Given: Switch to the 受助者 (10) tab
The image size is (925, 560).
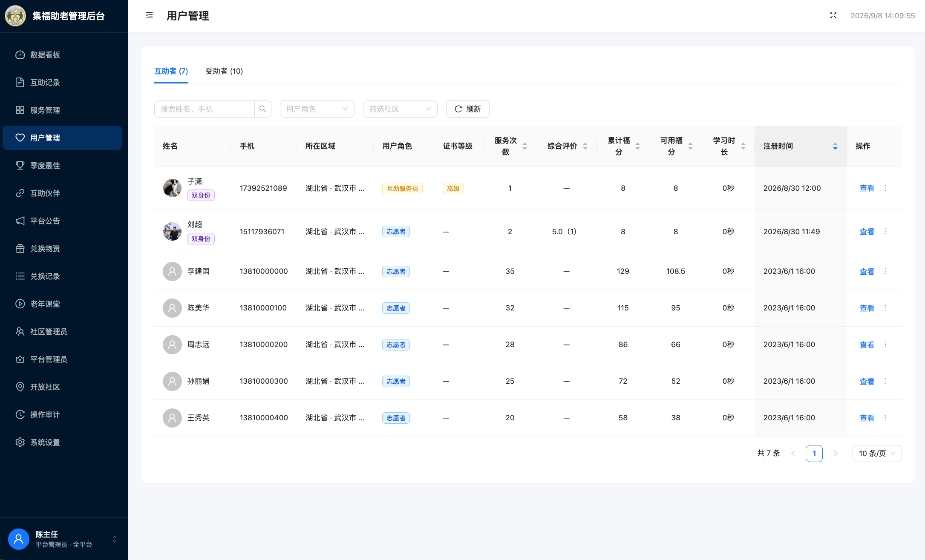Looking at the screenshot, I should pos(224,71).
